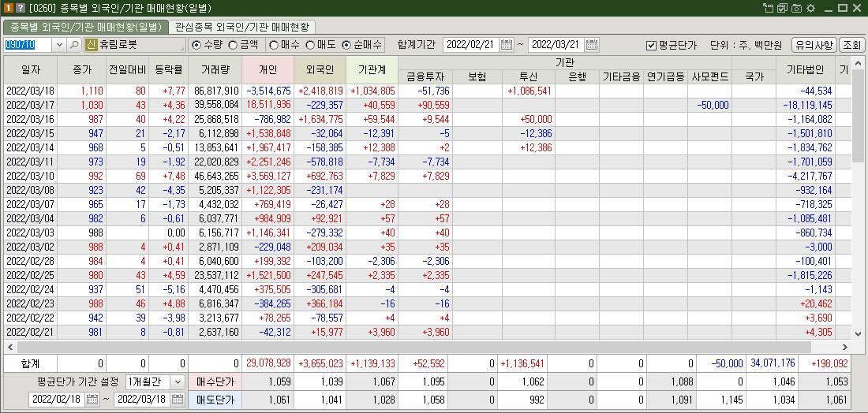Click the vertical scrollbar down arrow

point(858,333)
